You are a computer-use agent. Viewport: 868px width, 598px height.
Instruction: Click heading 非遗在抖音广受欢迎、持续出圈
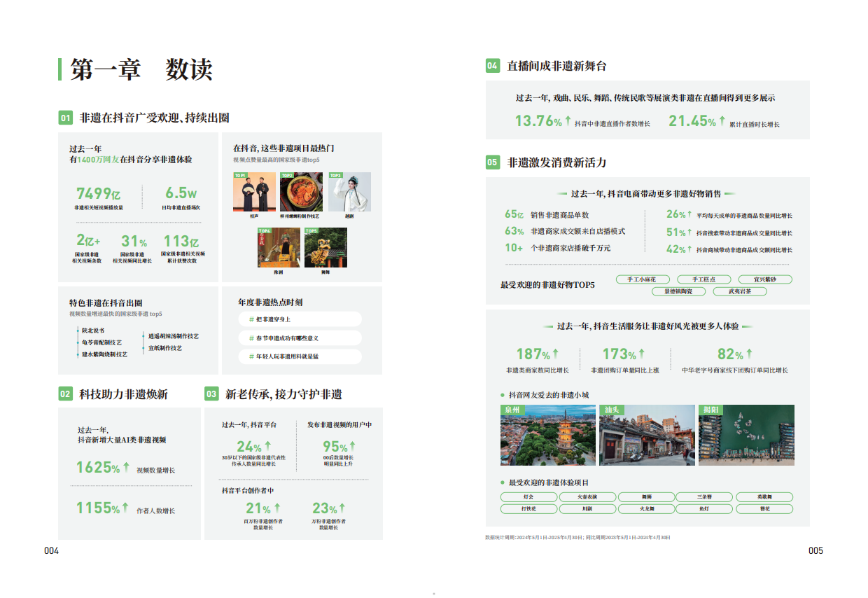(154, 118)
